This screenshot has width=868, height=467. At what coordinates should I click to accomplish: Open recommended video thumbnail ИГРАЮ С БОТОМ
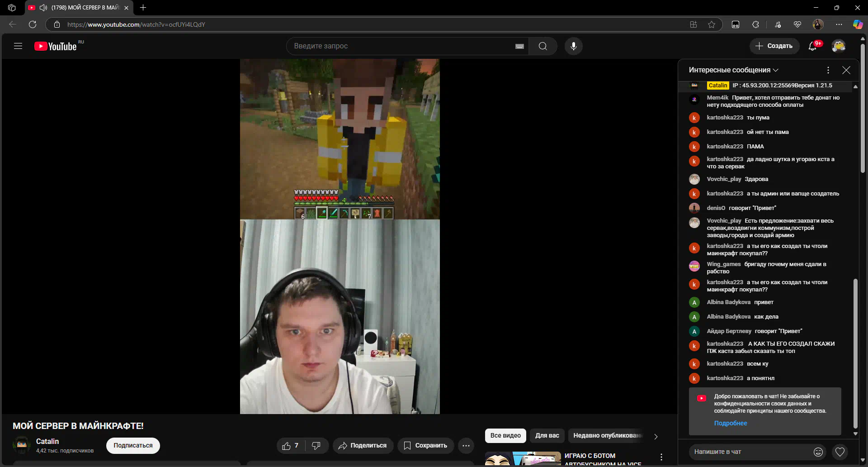click(523, 458)
